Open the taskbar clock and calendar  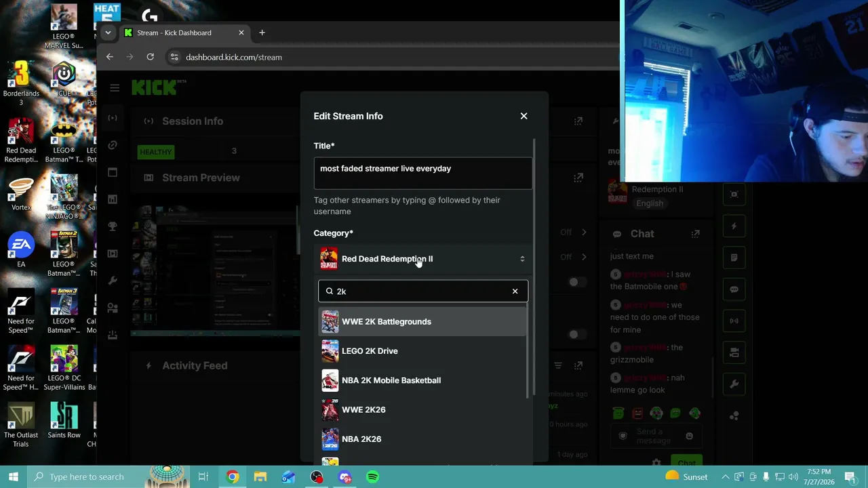coord(818,476)
